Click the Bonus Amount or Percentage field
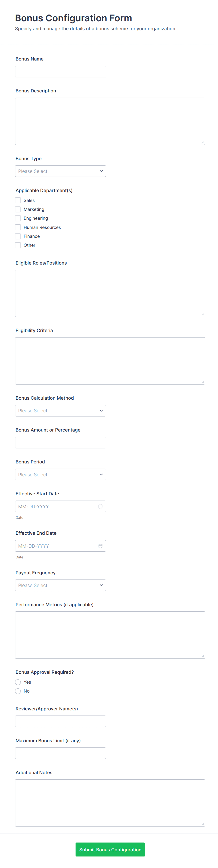Screen dimensions: 218x868 60,442
